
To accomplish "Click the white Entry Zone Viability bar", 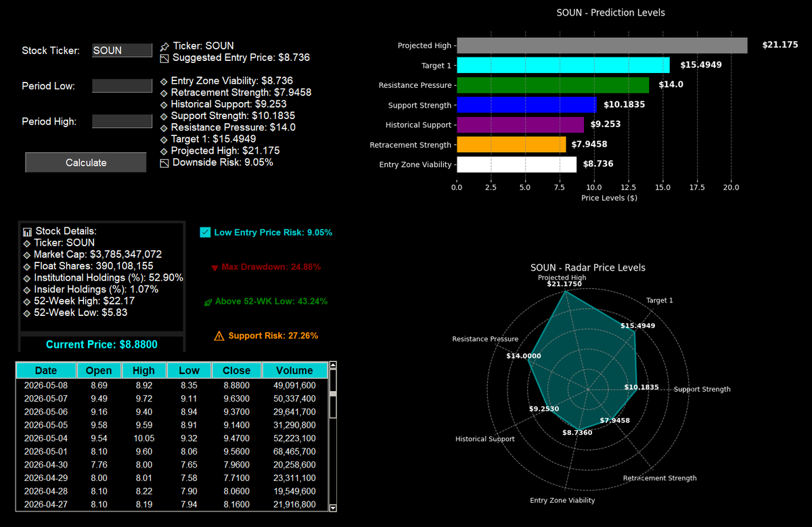I will (517, 164).
